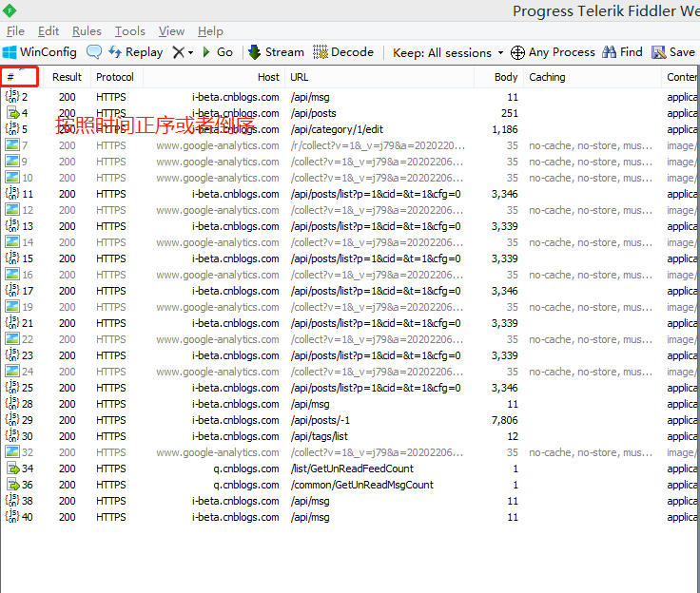This screenshot has height=593, width=700.
Task: Click image icon of session 16
Action: [x=12, y=275]
